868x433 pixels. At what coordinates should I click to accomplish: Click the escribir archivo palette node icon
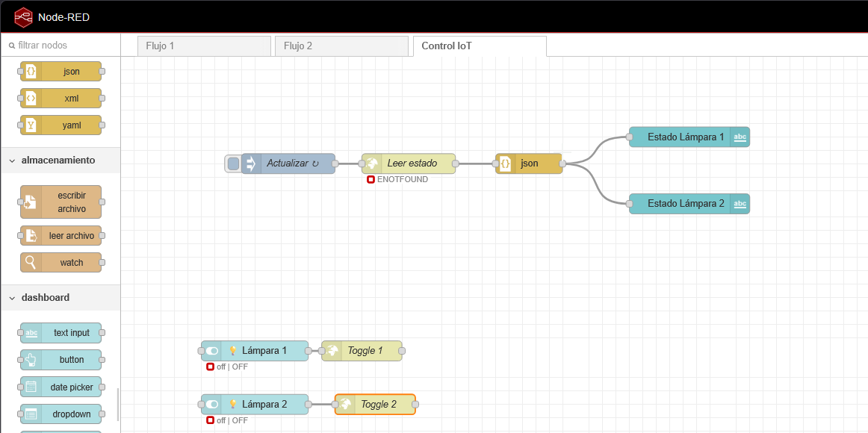[x=31, y=202]
